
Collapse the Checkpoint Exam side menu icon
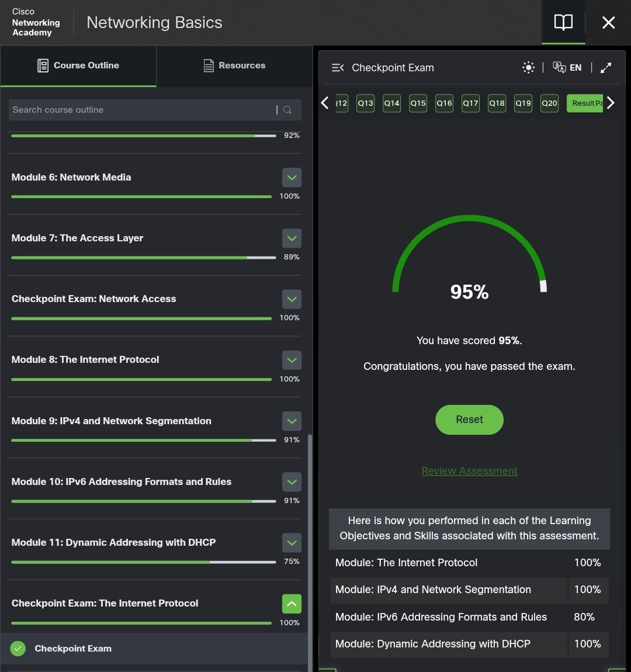click(338, 68)
